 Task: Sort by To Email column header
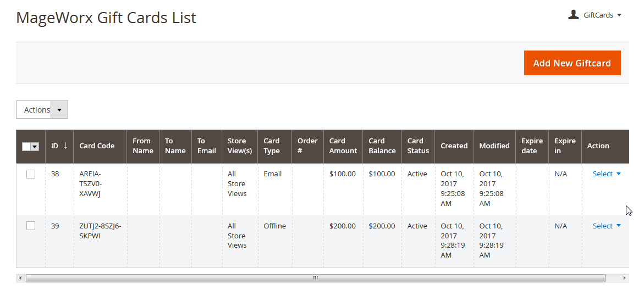coord(207,146)
